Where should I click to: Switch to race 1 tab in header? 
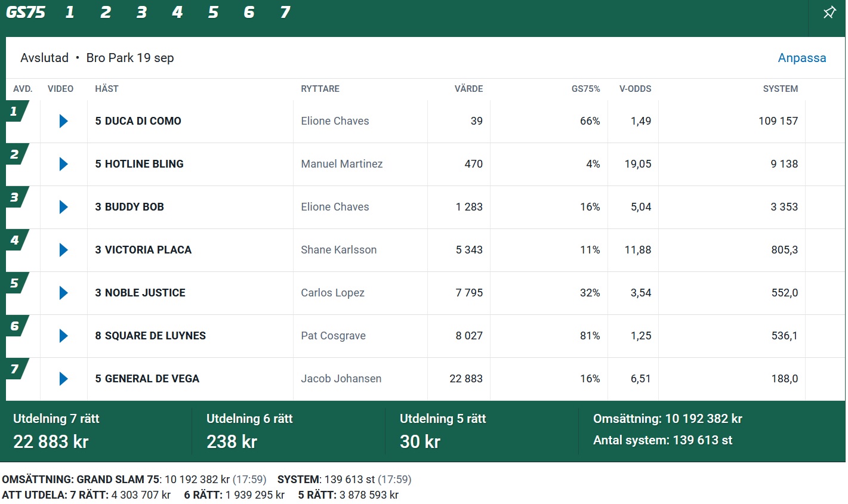tap(70, 12)
